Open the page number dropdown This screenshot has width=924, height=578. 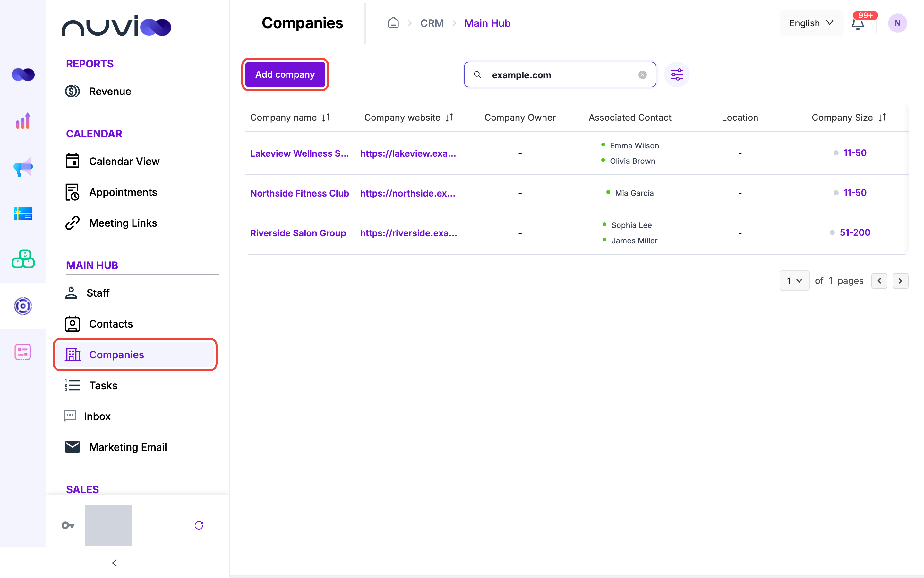coord(794,281)
